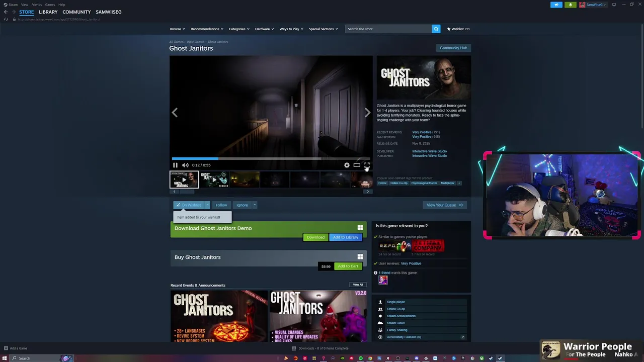Click the Steam Cloud feature icon
644x362 pixels.
[380, 323]
